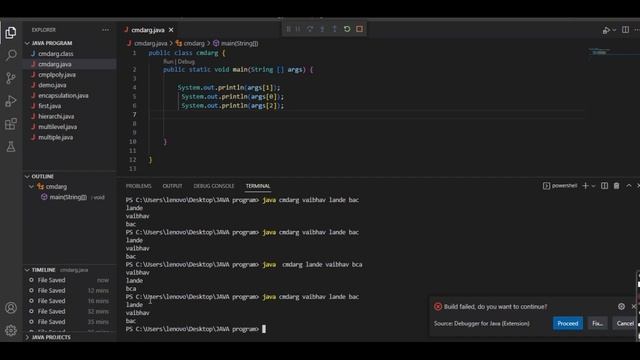The height and width of the screenshot is (360, 640).
Task: Switch to the Problems tab
Action: point(138,186)
